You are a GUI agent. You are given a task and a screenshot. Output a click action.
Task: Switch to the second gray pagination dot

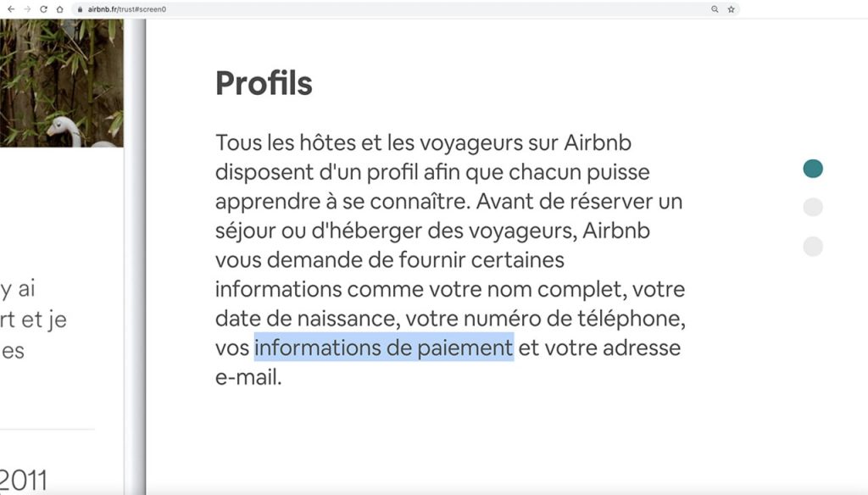click(x=813, y=207)
